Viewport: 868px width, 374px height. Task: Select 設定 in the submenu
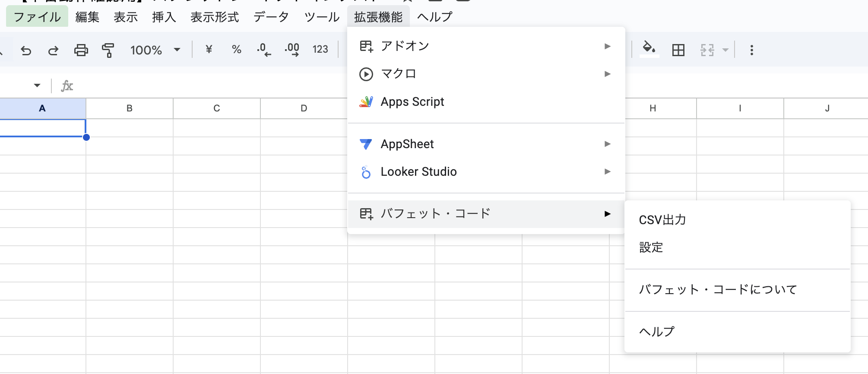[x=738, y=247]
